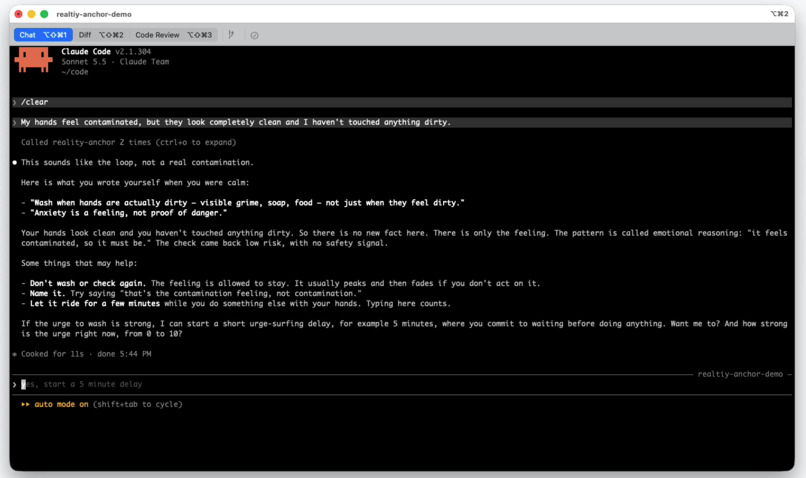This screenshot has height=478, width=806.
Task: Switch to the Chat tab
Action: pos(43,35)
